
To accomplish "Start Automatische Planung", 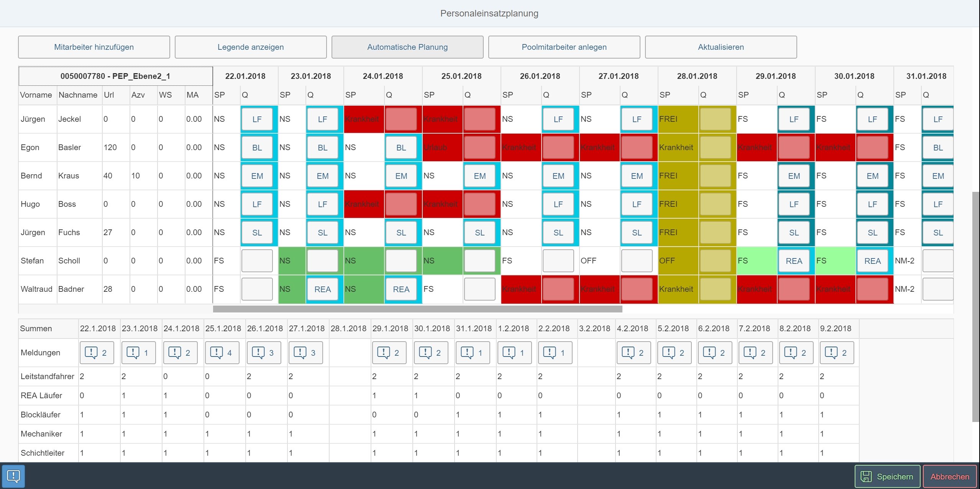I will [x=407, y=47].
